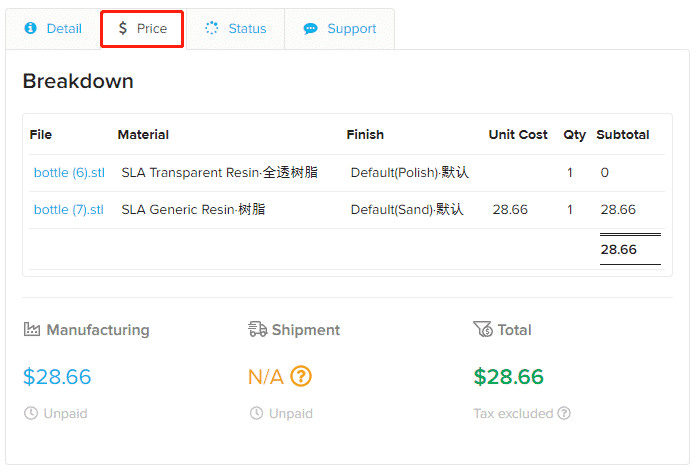Click the spinner icon on Status tab
The image size is (696, 472).
[212, 28]
